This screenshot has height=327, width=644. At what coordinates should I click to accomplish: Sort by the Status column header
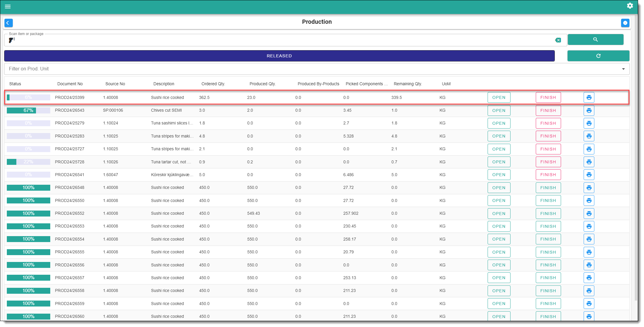click(15, 84)
